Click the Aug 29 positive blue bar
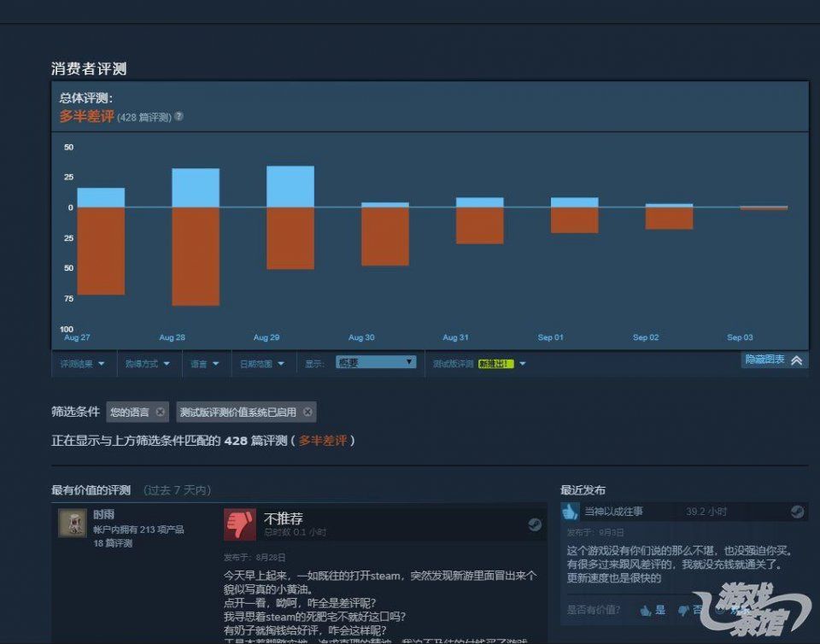The height and width of the screenshot is (644, 820). (x=290, y=186)
